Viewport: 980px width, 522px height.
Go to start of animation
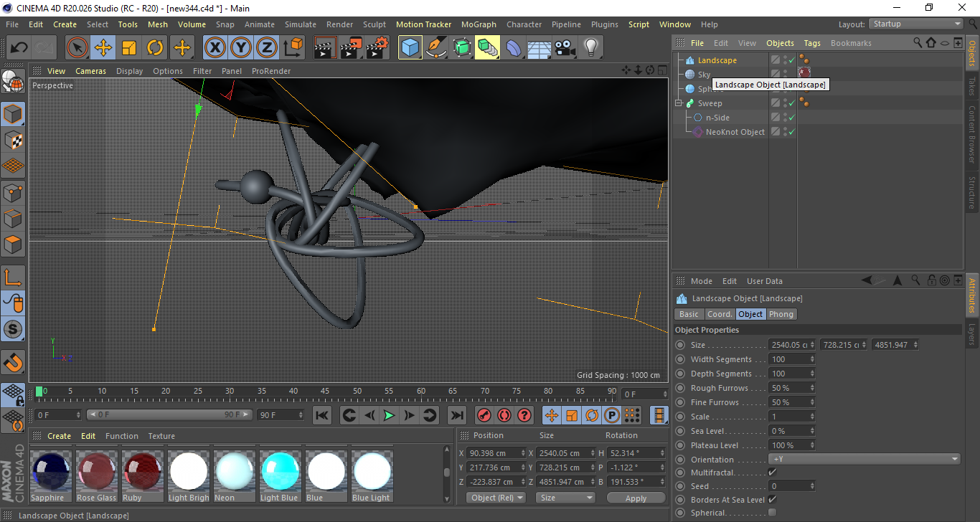coord(322,415)
